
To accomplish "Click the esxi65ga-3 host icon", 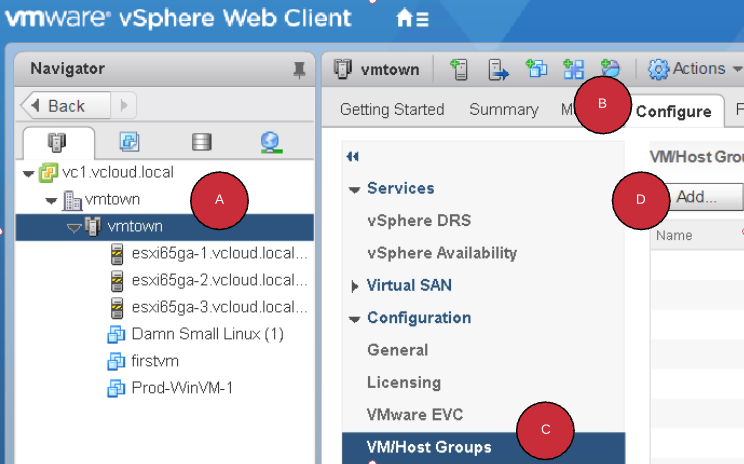I will 117,308.
